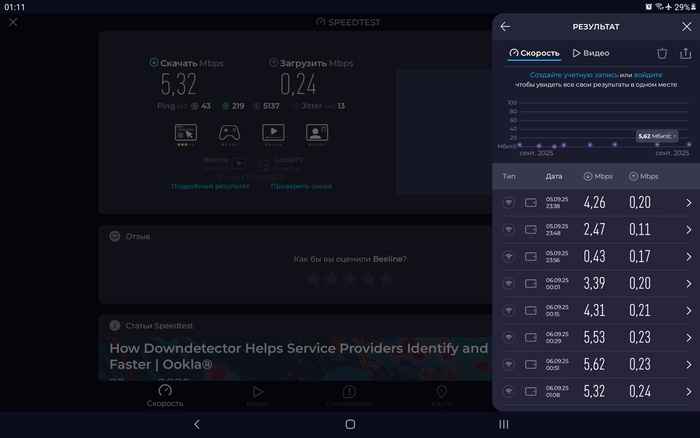Tap the back arrow in the Результат panel

(505, 27)
